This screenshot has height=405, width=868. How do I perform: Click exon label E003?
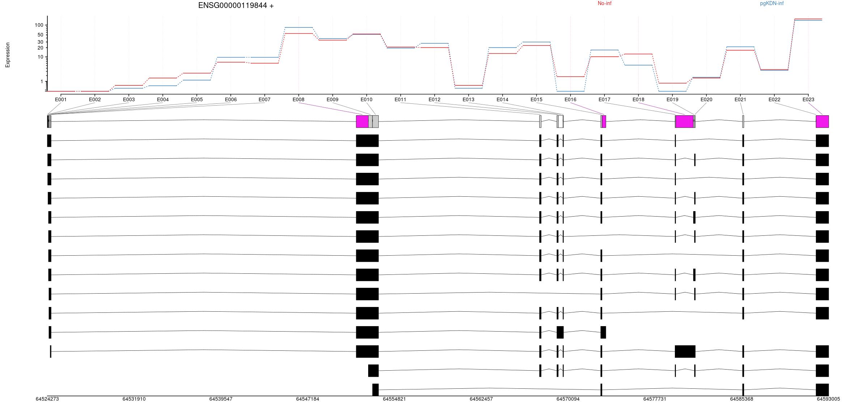coord(129,99)
